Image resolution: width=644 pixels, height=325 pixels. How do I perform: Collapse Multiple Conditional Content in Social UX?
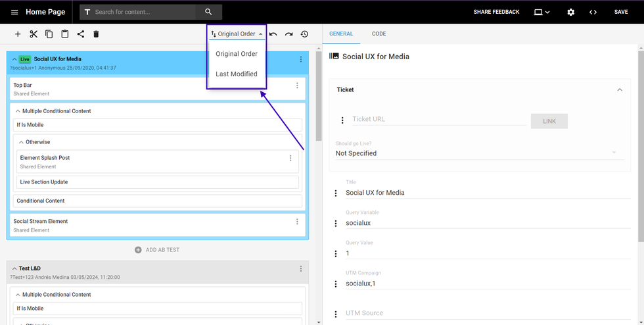[x=18, y=111]
